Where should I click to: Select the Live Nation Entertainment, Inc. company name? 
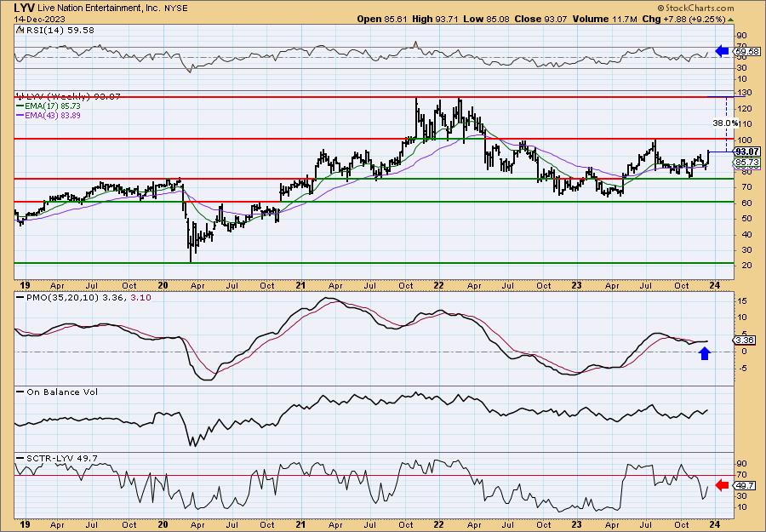94,9
